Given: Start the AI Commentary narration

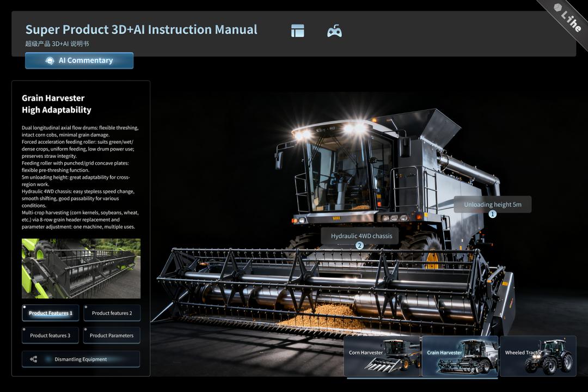Looking at the screenshot, I should click(x=79, y=60).
